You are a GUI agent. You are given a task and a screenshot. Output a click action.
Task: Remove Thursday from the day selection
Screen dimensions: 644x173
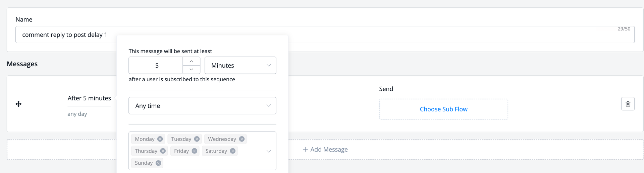click(163, 151)
